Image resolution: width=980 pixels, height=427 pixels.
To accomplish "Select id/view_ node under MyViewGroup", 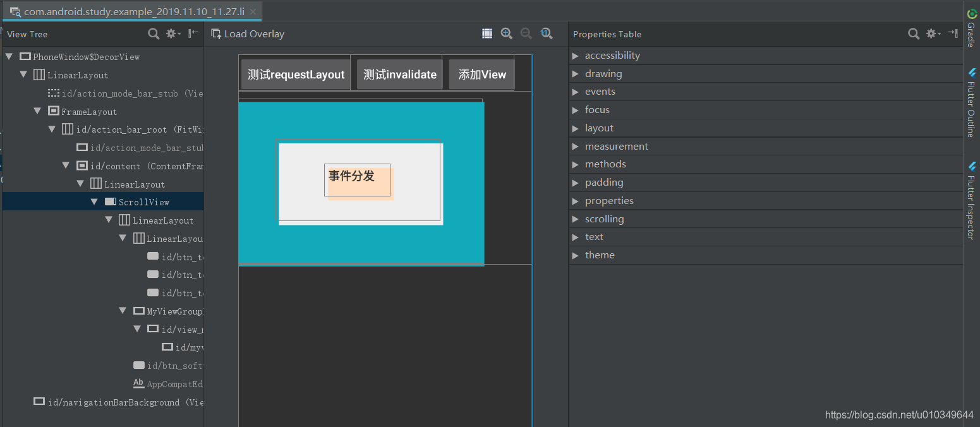I will pyautogui.click(x=175, y=330).
